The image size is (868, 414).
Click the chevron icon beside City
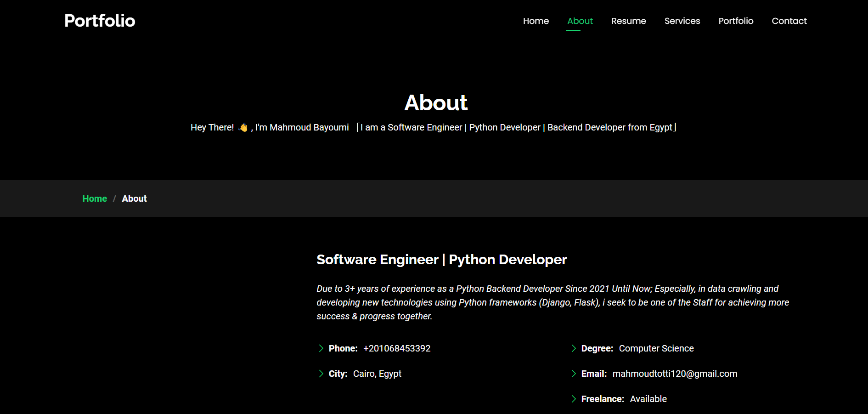(x=321, y=374)
